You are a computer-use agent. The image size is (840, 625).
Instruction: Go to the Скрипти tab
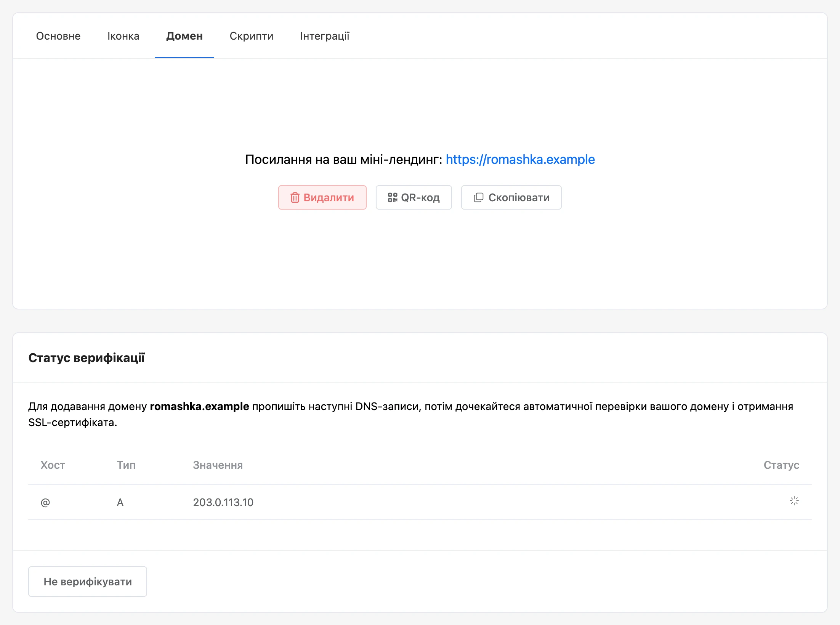252,36
